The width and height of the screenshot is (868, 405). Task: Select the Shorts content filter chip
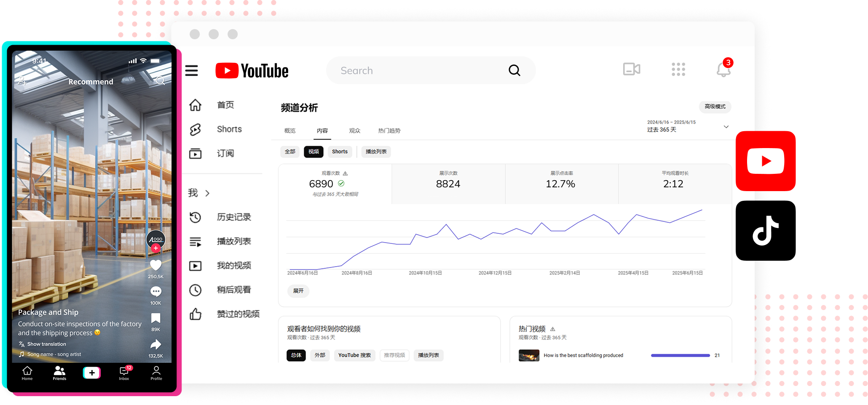pos(340,151)
